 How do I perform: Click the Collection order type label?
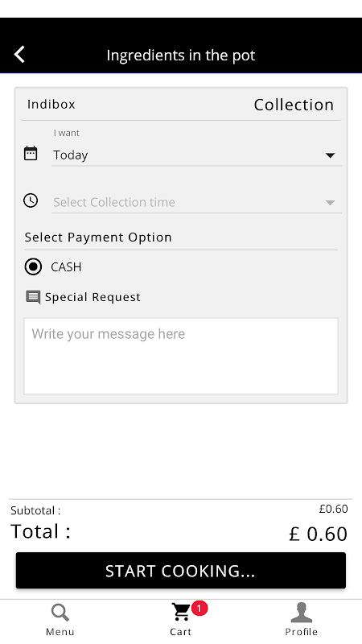pyautogui.click(x=294, y=105)
